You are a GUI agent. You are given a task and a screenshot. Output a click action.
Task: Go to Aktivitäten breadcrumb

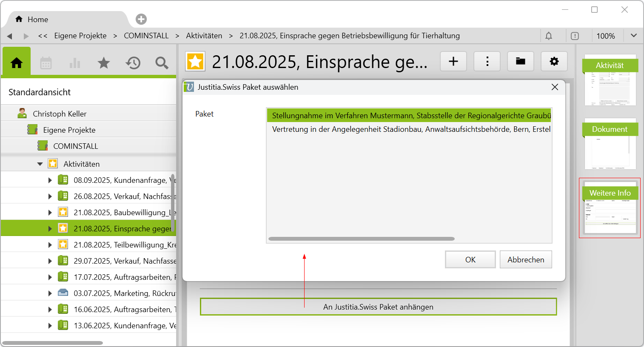[204, 36]
